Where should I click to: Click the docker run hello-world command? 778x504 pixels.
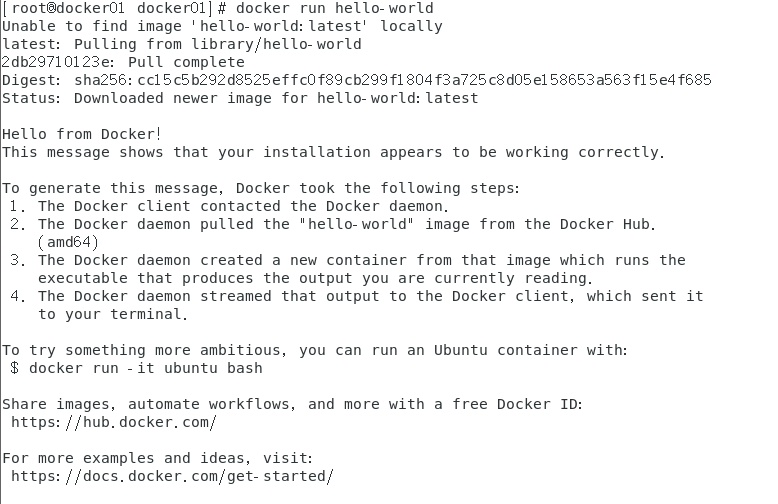335,8
